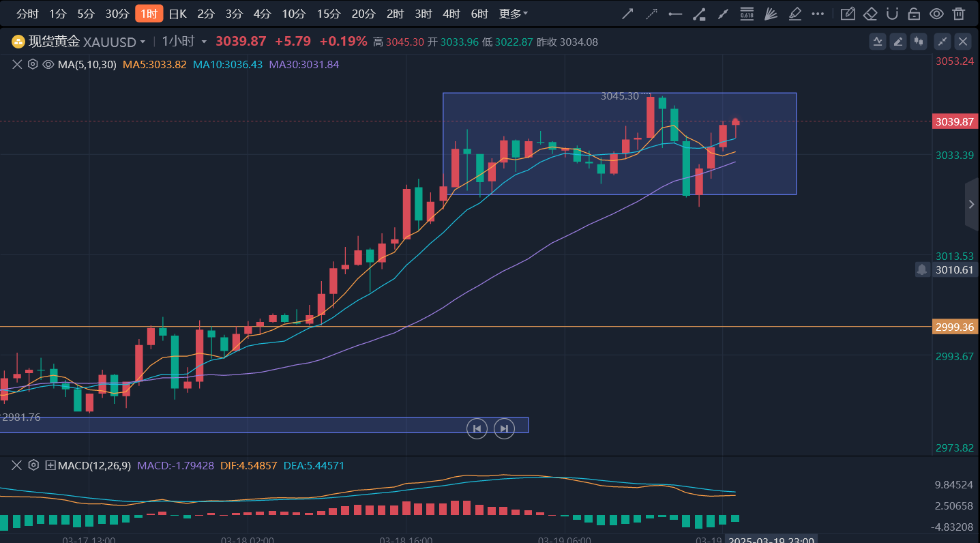Screen dimensions: 980x543
Task: Open more drawing tools (three dots)
Action: 818,14
